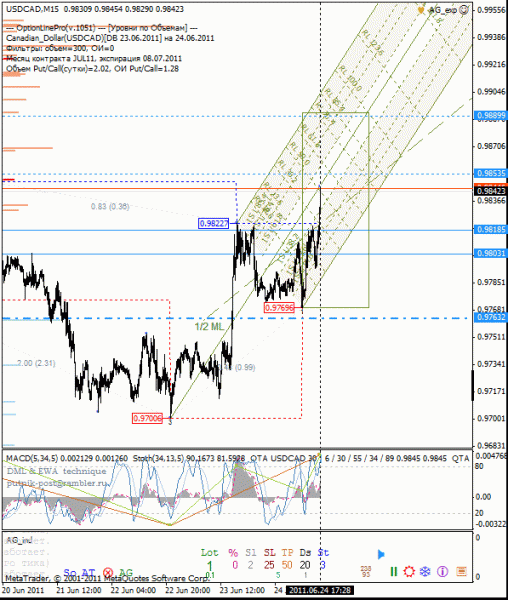Click the 0.98535 price level marker
The width and height of the screenshot is (508, 600).
point(491,173)
